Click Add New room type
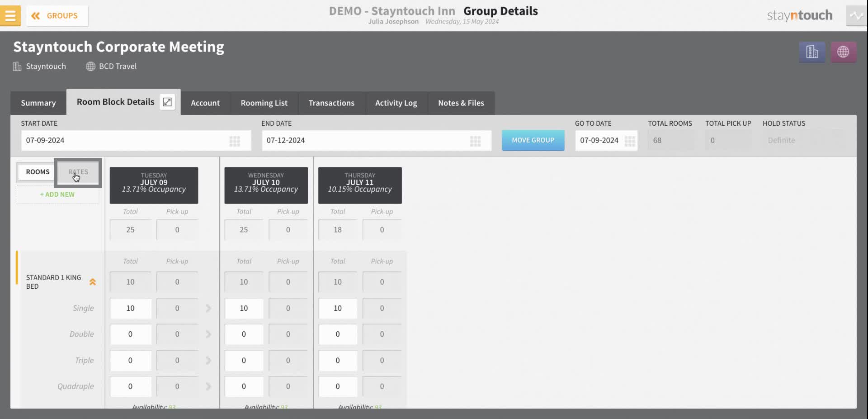Viewport: 868px width, 419px height. 57,195
